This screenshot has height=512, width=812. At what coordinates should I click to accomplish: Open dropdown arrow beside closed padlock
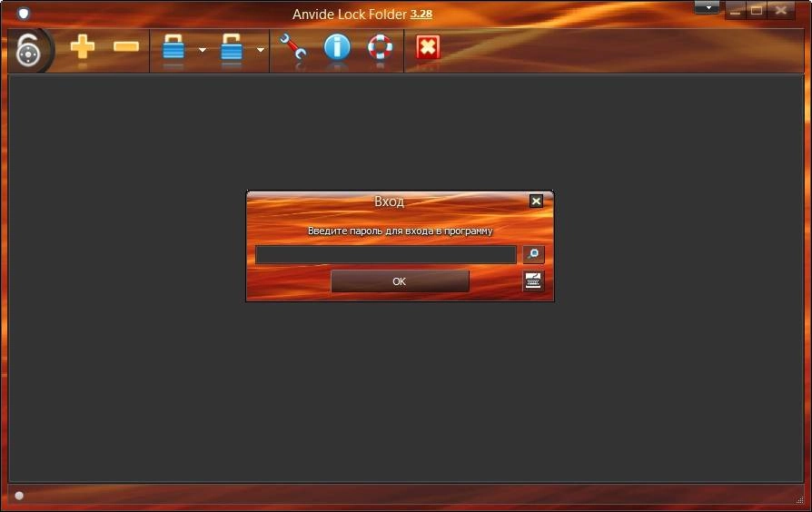pos(203,50)
